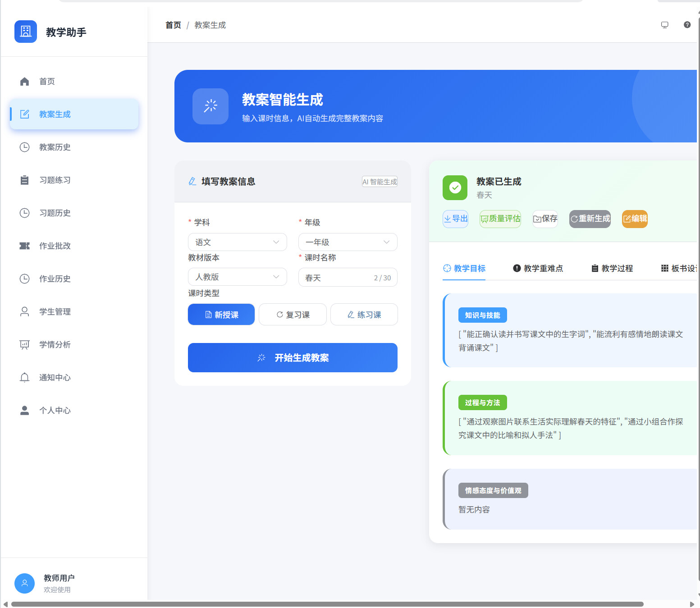700x608 pixels.
Task: Click the 质量评估 button
Action: coord(500,219)
